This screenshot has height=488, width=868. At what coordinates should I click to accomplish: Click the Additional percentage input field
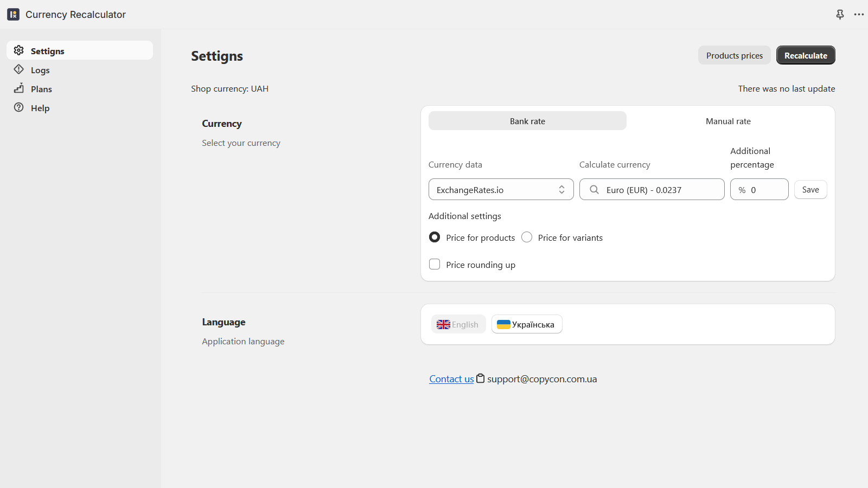[x=759, y=189]
